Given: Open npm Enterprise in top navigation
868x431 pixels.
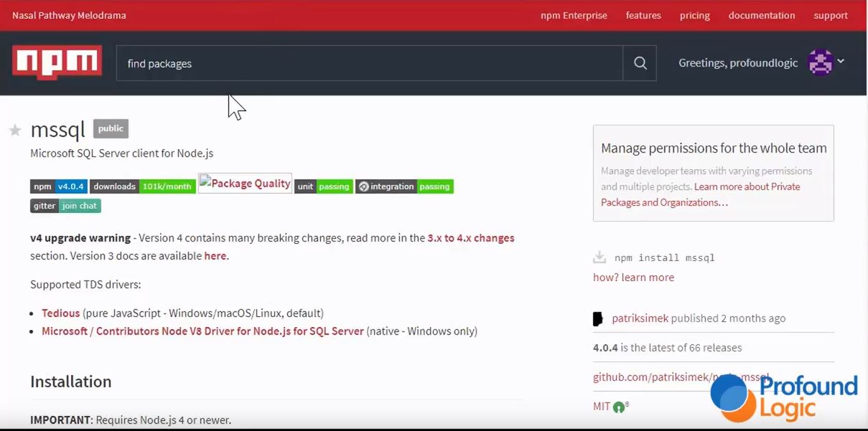Looking at the screenshot, I should pyautogui.click(x=574, y=15).
